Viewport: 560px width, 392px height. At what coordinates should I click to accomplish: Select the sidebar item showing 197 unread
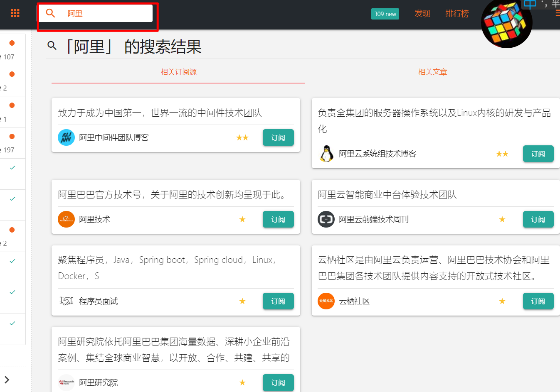pyautogui.click(x=12, y=143)
